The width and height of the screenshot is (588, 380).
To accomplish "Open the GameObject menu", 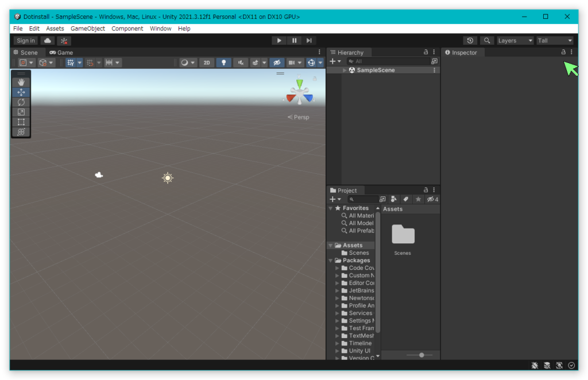I will click(x=87, y=28).
